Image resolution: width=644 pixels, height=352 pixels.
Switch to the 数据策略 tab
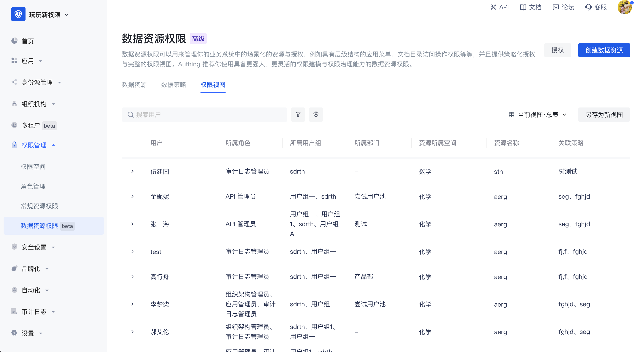(173, 85)
